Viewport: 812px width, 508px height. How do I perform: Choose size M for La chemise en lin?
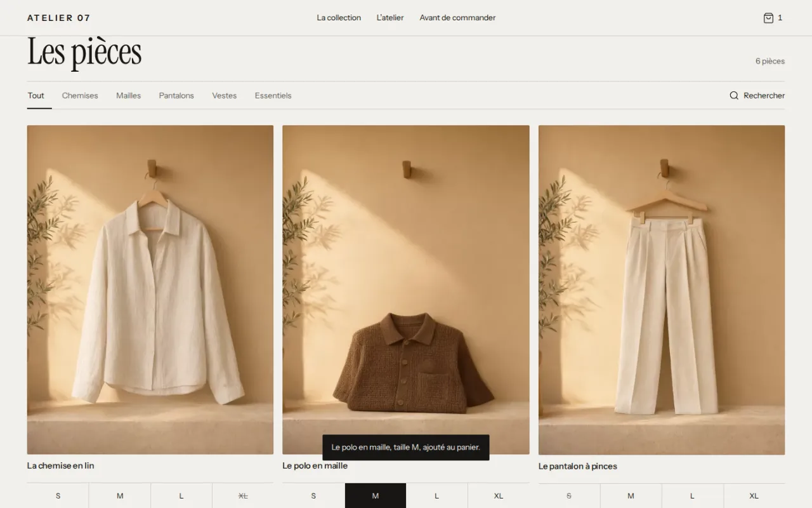click(120, 496)
